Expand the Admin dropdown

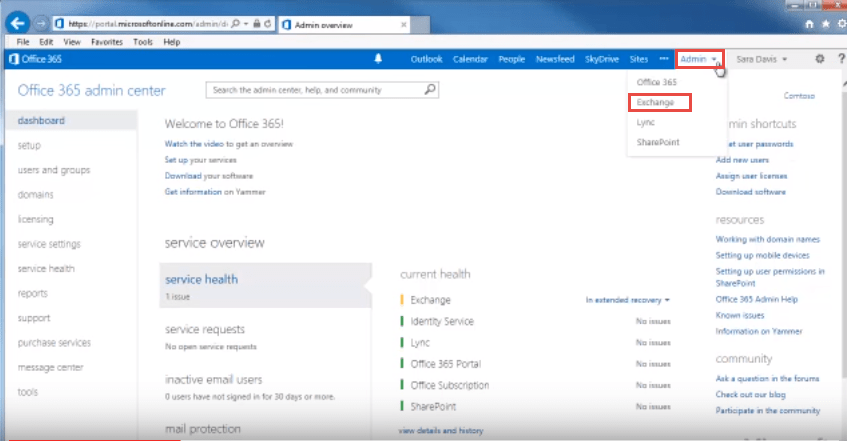[x=699, y=59]
